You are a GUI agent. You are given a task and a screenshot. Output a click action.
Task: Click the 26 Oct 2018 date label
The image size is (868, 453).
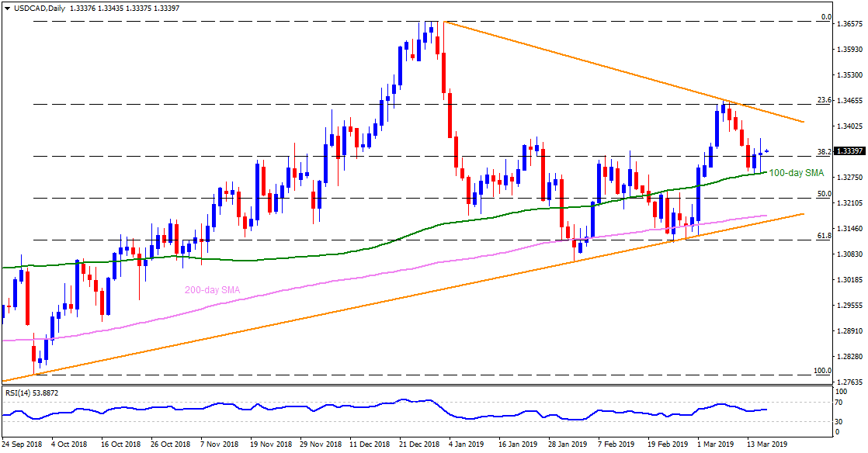[x=170, y=444]
